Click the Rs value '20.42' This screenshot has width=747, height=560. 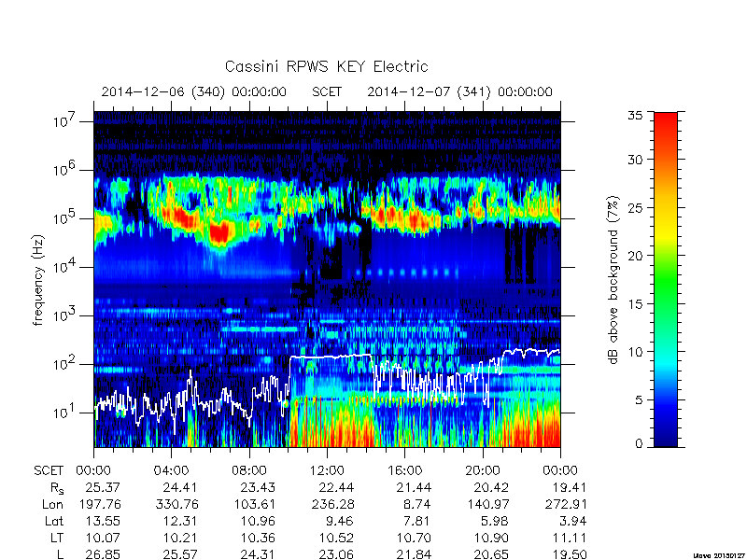[x=491, y=487]
